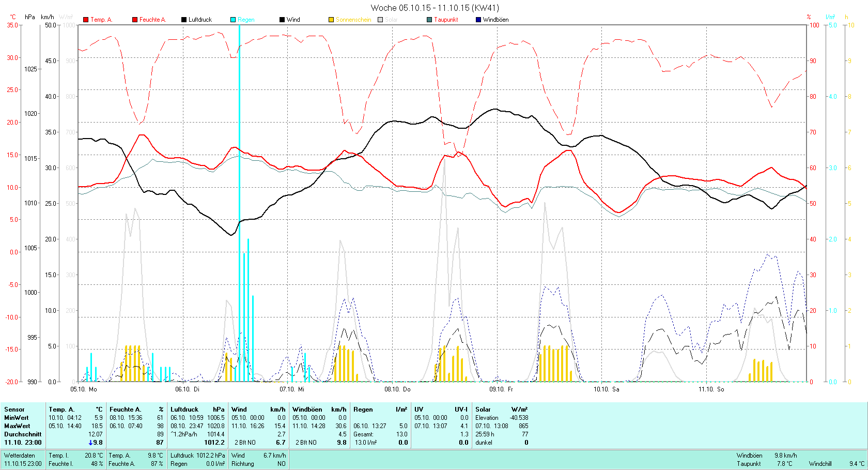Click the Windchill value '9.4 °C'

click(x=857, y=463)
